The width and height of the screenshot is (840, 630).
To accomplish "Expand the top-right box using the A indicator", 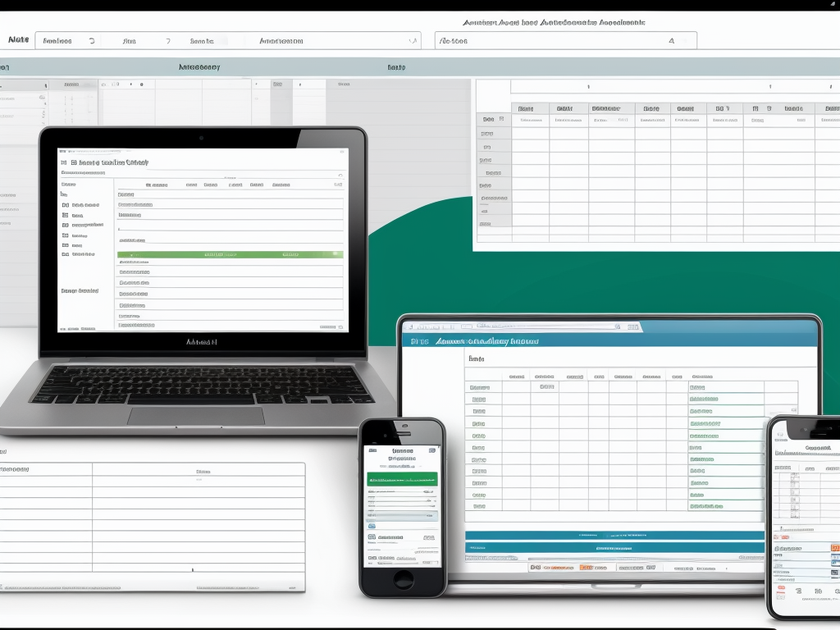I will [x=672, y=40].
